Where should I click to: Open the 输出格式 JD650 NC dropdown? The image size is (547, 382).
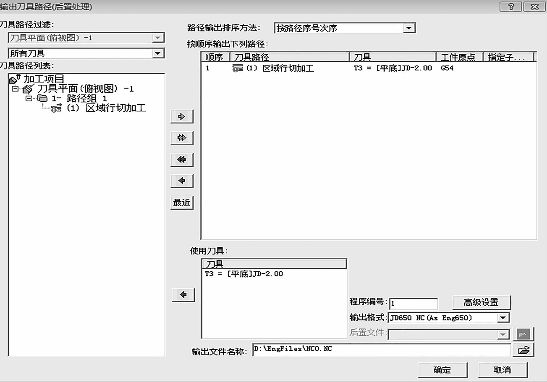503,317
